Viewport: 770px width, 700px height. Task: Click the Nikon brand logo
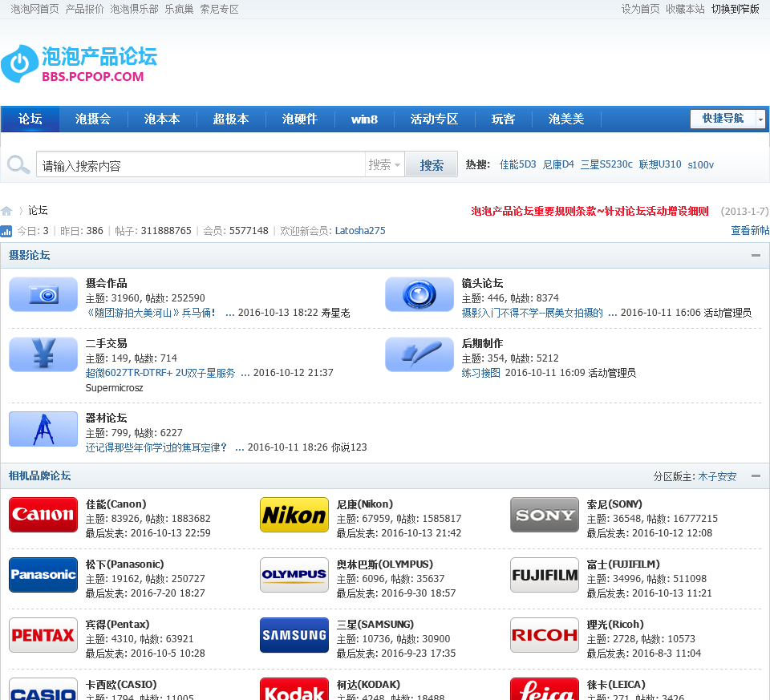[x=294, y=515]
